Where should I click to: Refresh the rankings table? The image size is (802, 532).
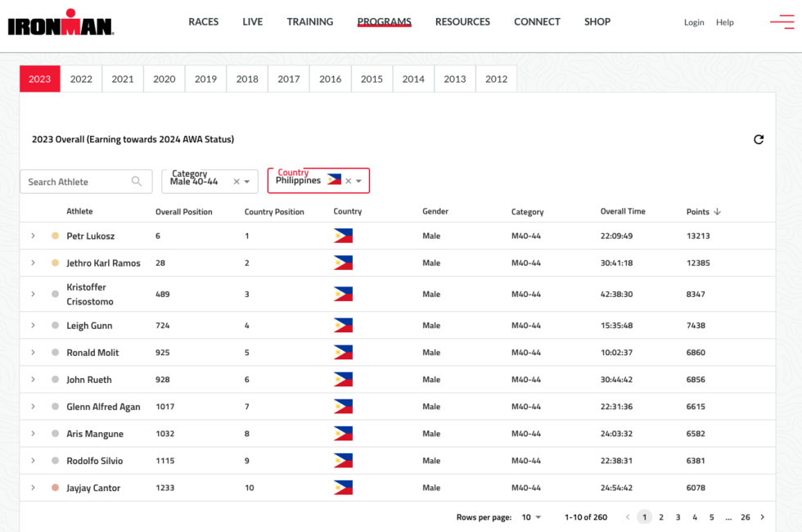(x=759, y=140)
